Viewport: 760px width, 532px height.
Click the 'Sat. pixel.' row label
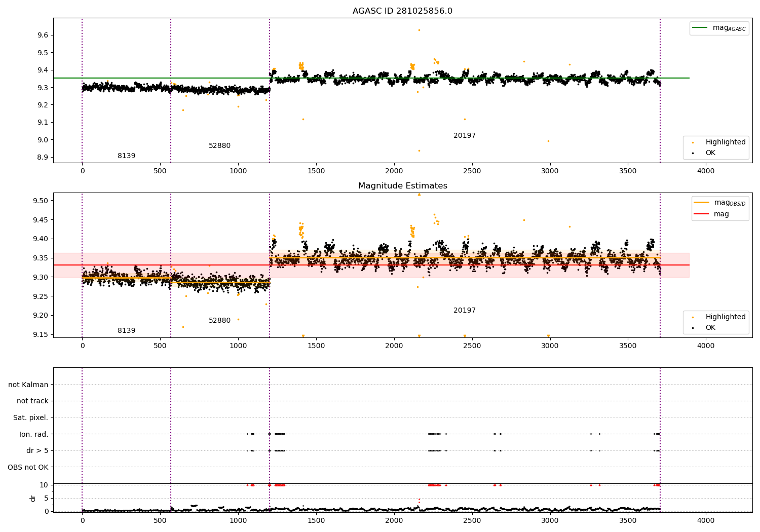(x=31, y=417)
